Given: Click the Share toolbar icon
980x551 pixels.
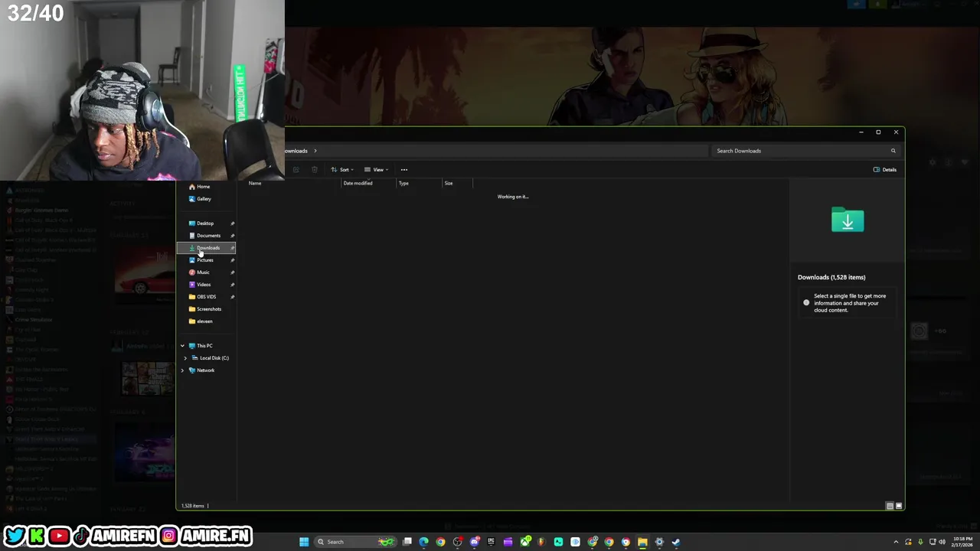Looking at the screenshot, I should tap(296, 170).
